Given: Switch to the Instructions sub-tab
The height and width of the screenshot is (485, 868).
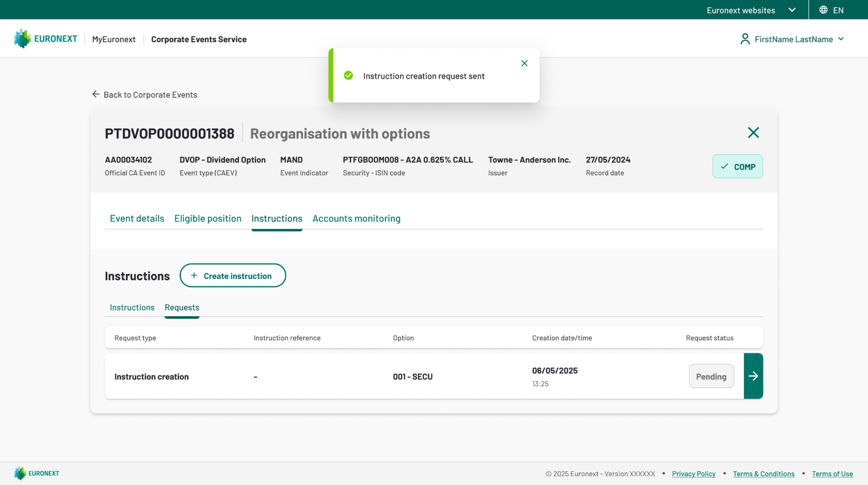Looking at the screenshot, I should tap(132, 307).
